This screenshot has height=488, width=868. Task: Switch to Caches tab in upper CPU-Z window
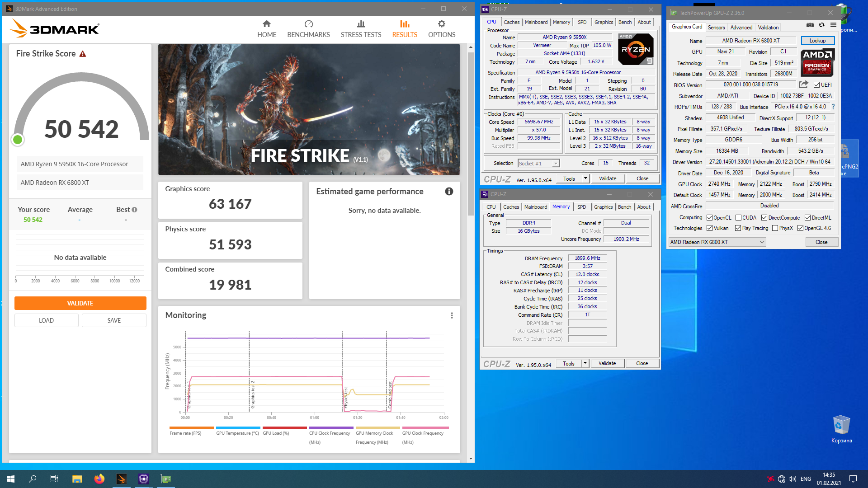point(512,22)
